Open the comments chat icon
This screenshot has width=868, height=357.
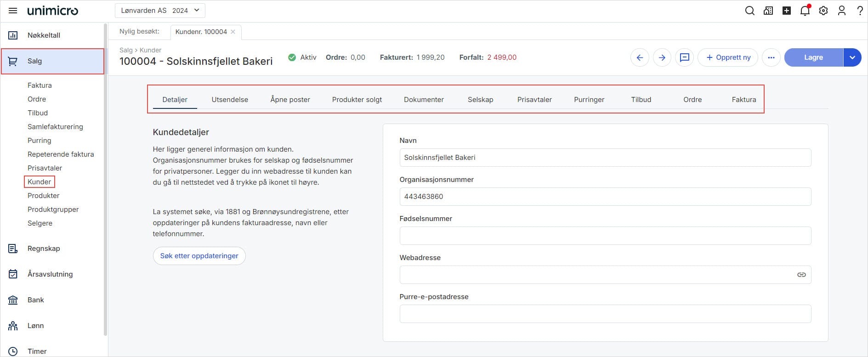coord(684,57)
